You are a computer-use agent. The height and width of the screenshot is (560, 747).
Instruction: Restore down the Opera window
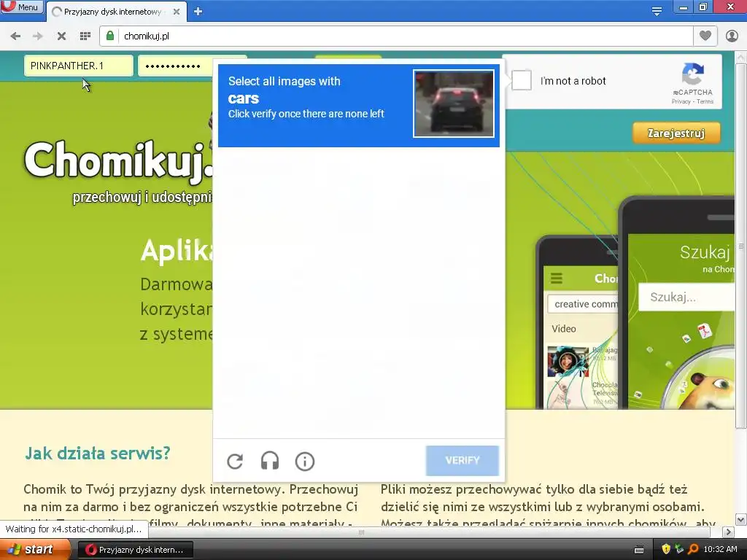pyautogui.click(x=703, y=7)
